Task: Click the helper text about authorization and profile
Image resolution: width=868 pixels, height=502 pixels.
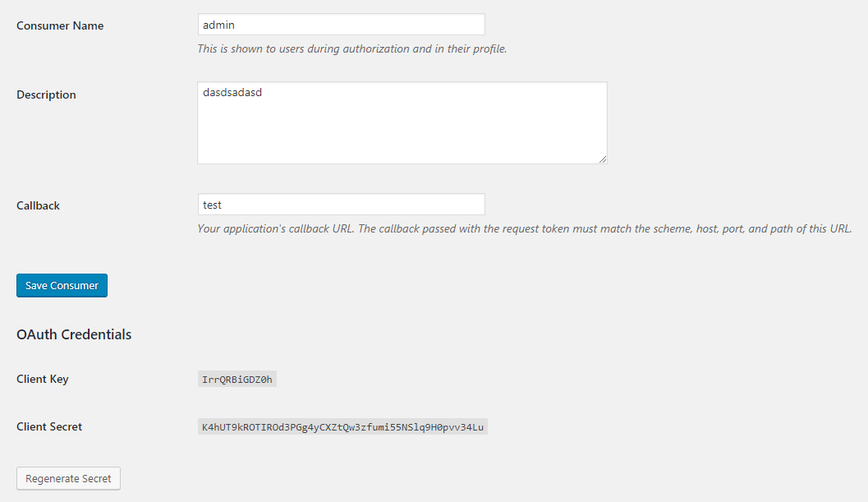Action: click(351, 48)
